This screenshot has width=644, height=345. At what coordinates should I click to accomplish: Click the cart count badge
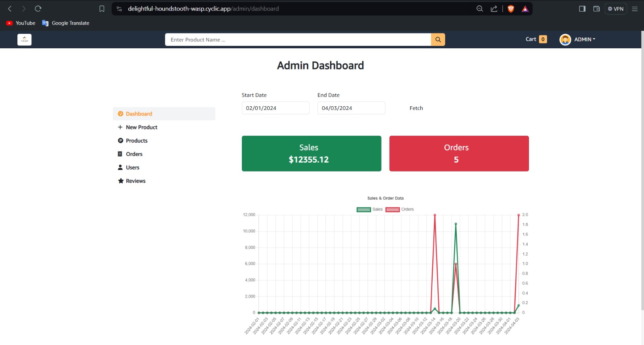tap(543, 39)
